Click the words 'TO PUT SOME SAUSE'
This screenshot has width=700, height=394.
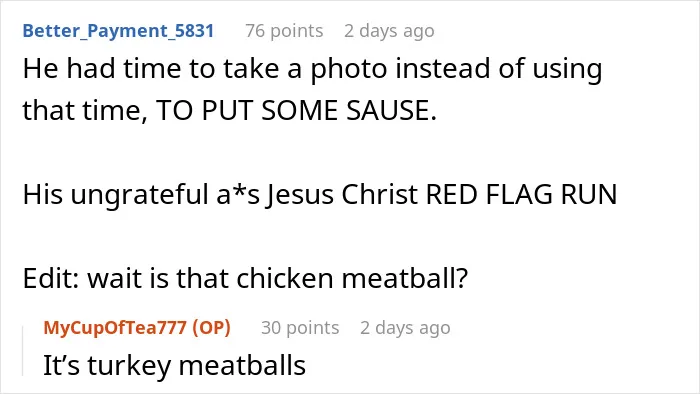coord(296,110)
